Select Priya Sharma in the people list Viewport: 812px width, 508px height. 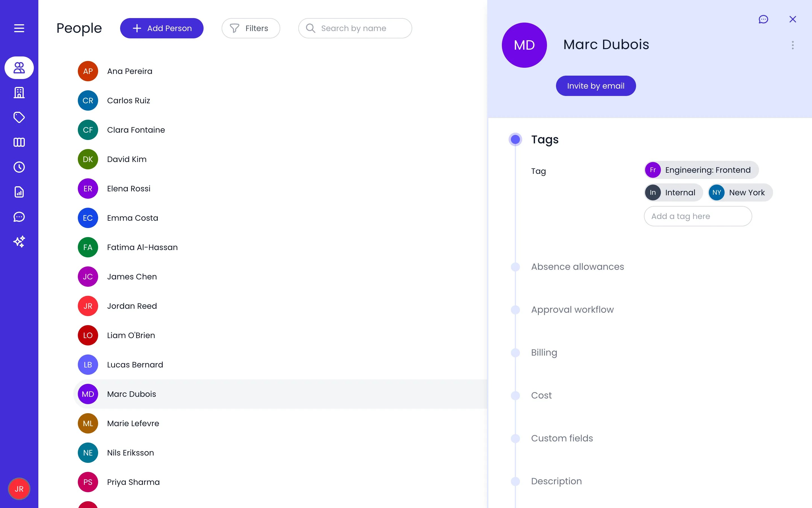280,482
